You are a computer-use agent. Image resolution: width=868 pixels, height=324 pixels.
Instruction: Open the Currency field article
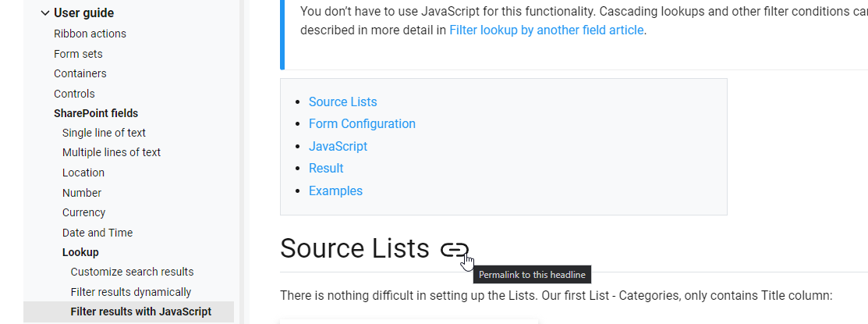pos(83,212)
